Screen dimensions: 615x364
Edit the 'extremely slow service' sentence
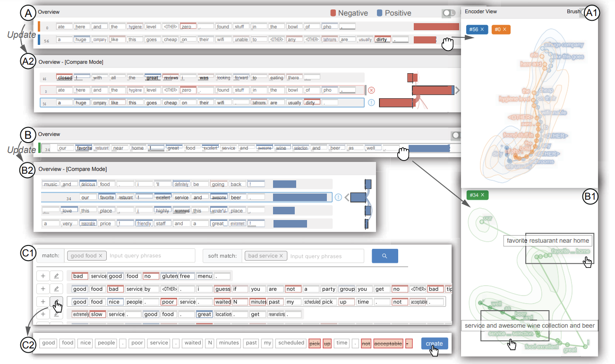[56, 314]
